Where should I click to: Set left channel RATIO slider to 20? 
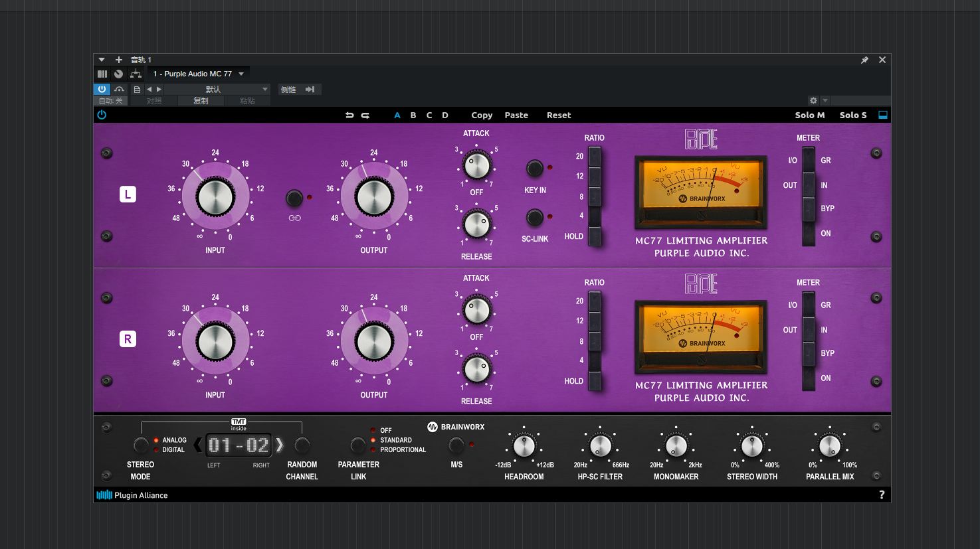pos(594,156)
